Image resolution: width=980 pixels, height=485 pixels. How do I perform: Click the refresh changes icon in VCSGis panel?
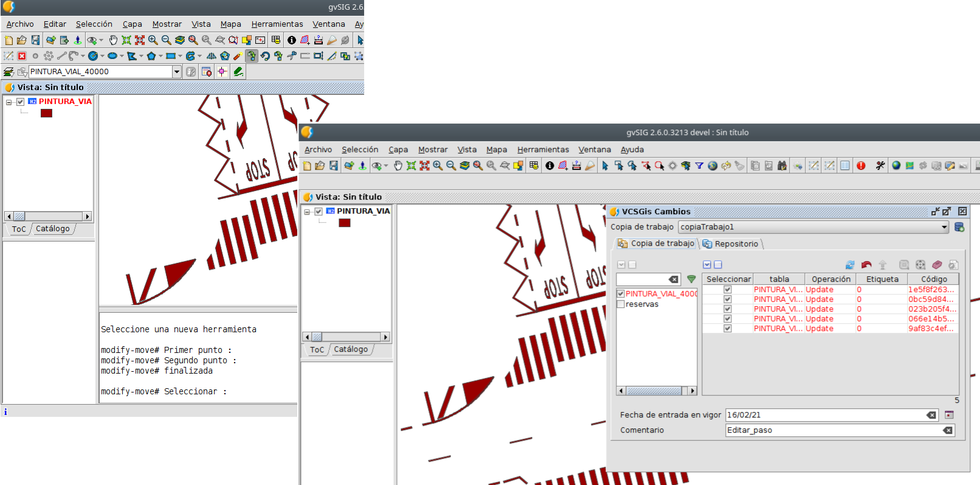pyautogui.click(x=850, y=265)
